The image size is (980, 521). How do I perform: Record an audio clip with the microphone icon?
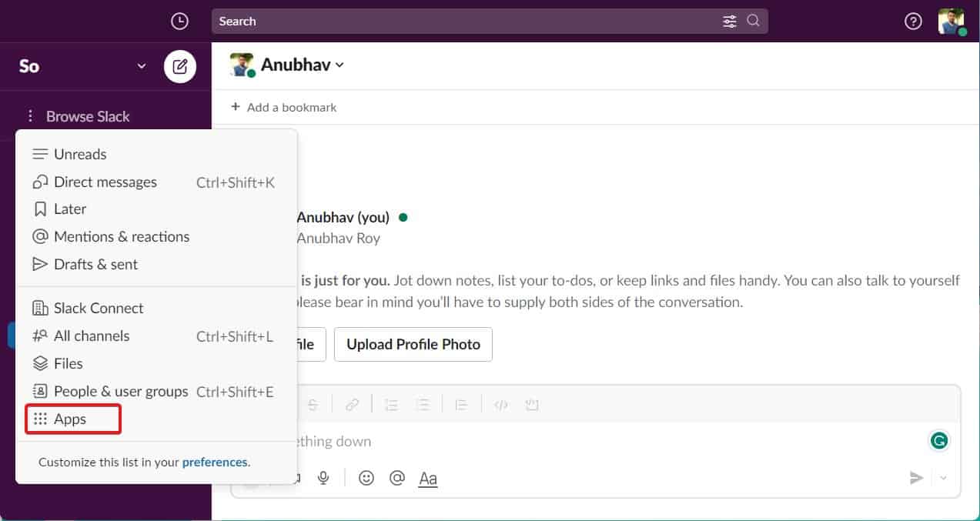tap(323, 478)
